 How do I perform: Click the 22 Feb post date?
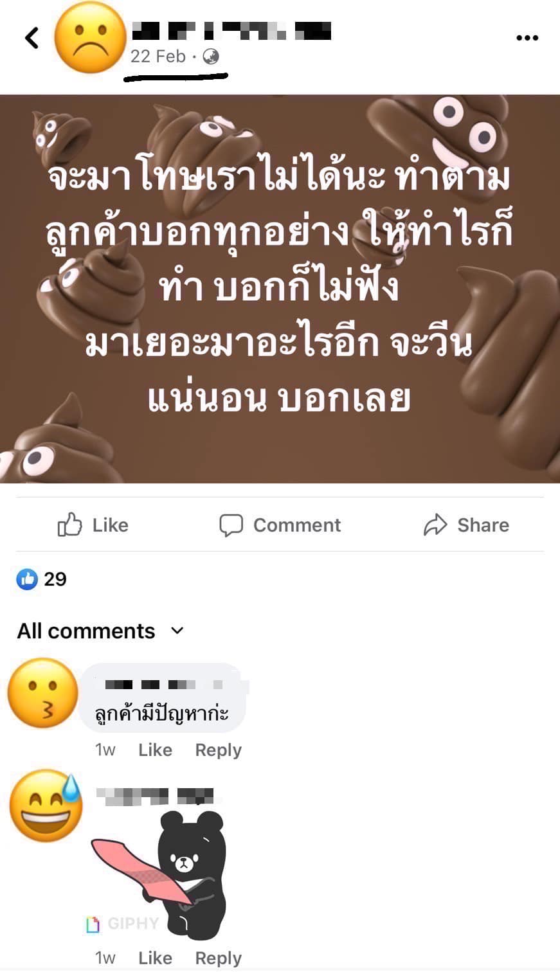tap(158, 57)
